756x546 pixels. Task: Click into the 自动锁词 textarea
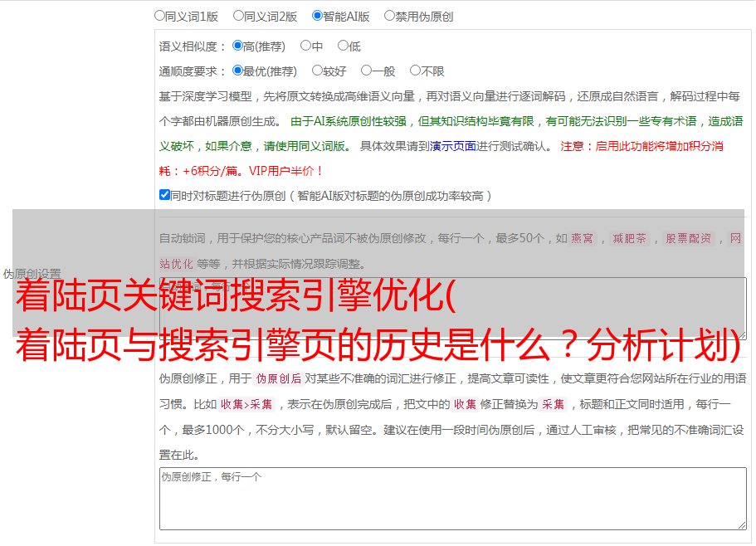(x=453, y=308)
